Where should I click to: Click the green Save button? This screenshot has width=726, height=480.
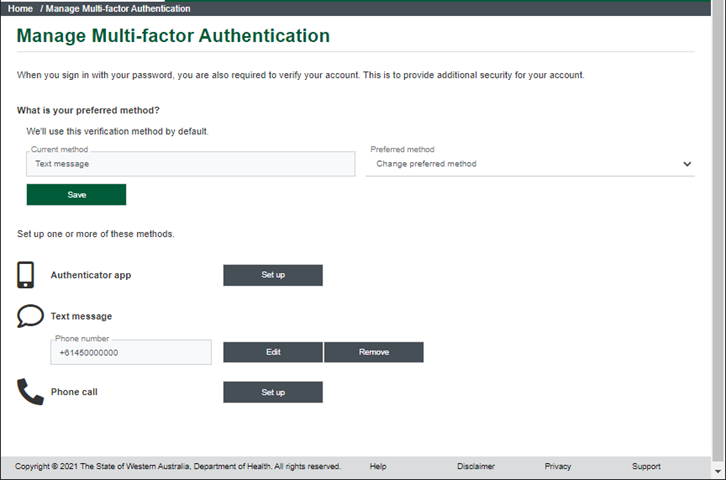point(76,194)
